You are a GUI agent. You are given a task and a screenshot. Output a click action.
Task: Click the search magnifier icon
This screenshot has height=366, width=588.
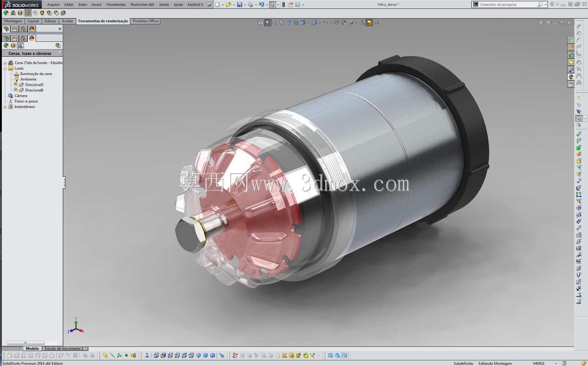[x=540, y=4]
